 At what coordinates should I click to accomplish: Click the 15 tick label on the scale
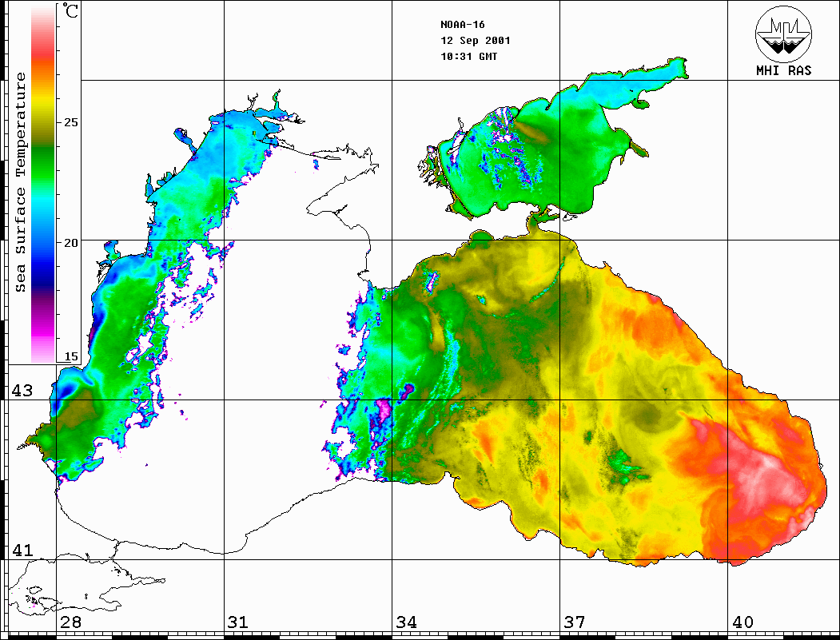[x=70, y=356]
